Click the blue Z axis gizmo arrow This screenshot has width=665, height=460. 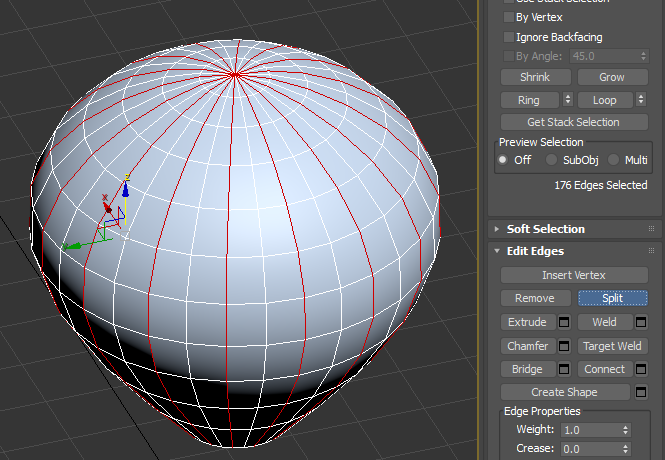point(126,190)
